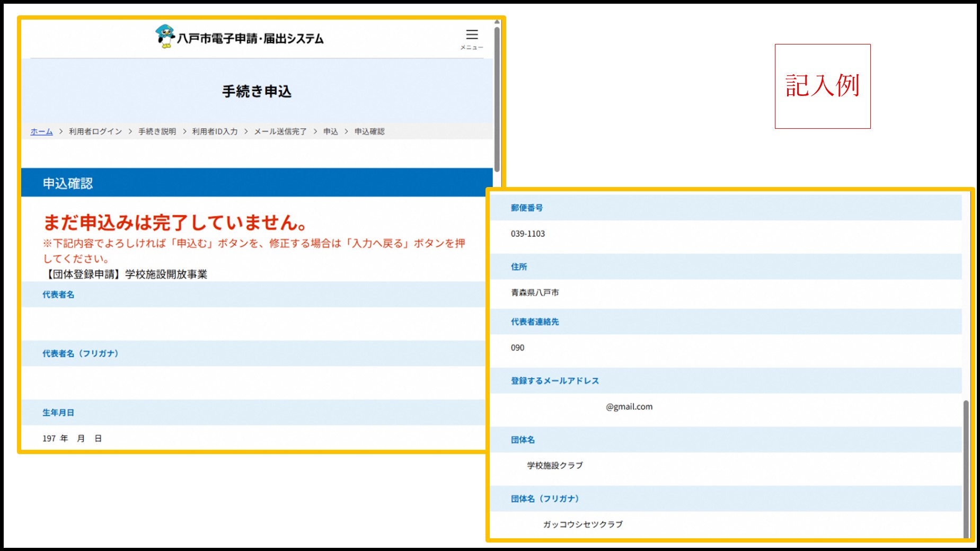980x551 pixels.
Task: Select the @gmail.com email value
Action: click(x=629, y=406)
